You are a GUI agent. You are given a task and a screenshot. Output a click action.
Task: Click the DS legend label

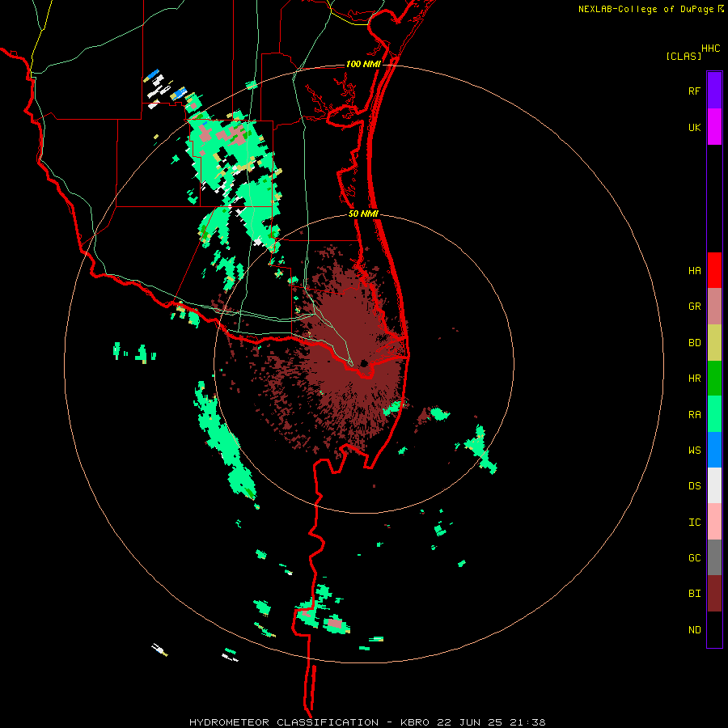tap(694, 486)
